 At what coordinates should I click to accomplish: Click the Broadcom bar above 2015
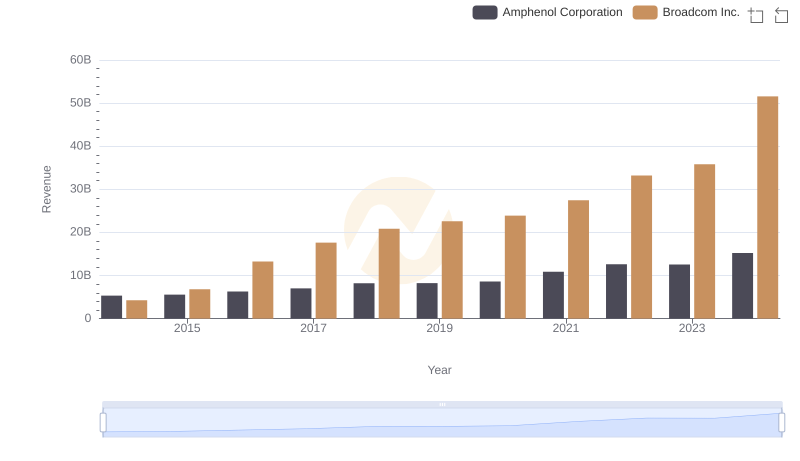coord(199,303)
